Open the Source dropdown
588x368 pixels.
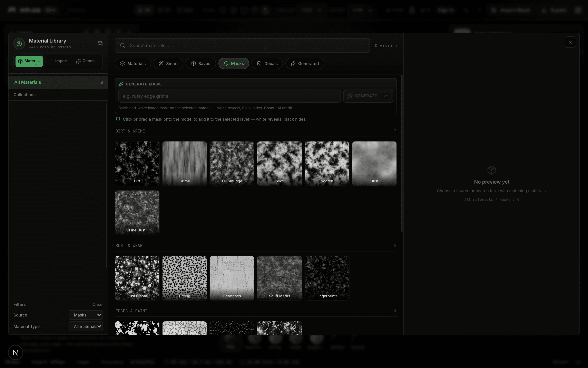pos(86,315)
